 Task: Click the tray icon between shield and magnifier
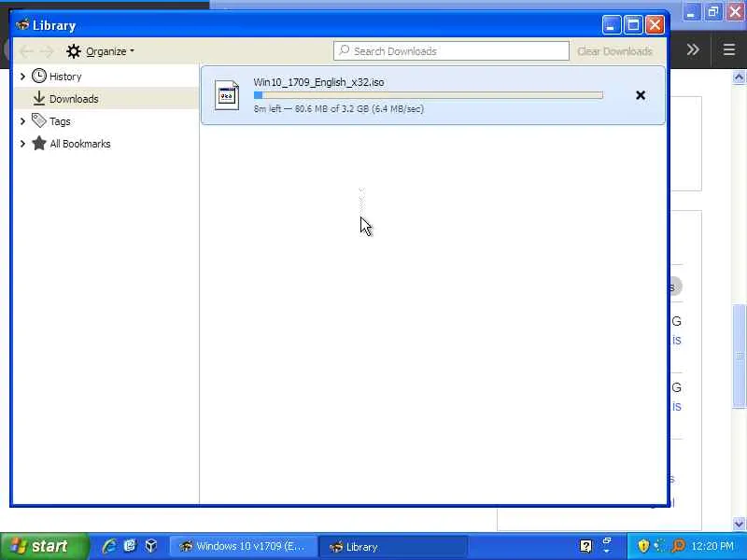[660, 546]
